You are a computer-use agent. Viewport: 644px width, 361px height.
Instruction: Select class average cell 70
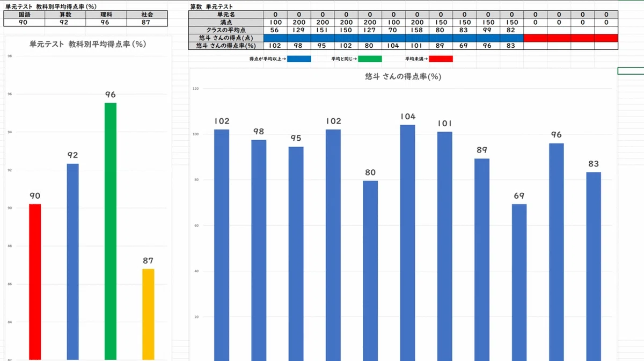point(393,30)
